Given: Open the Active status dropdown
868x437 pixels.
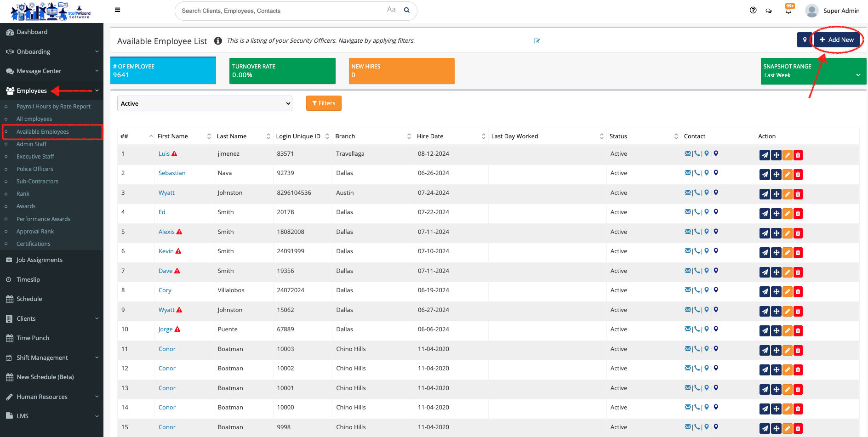Looking at the screenshot, I should click(205, 103).
